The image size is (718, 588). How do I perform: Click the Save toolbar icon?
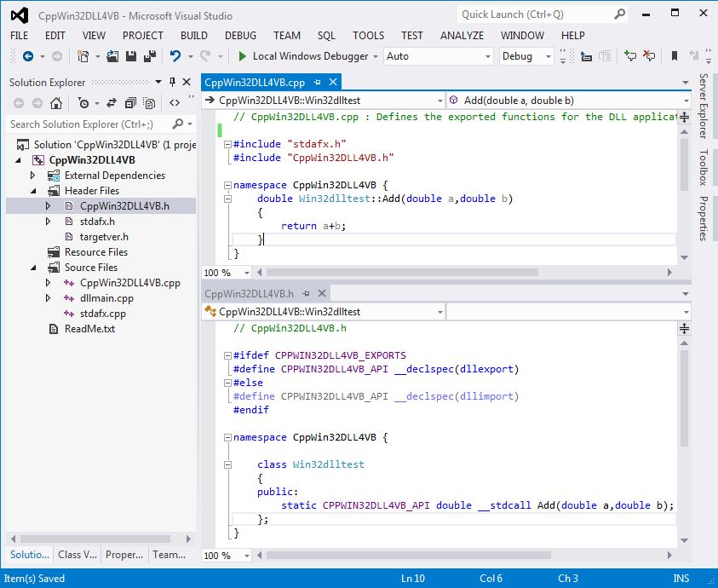pyautogui.click(x=131, y=56)
